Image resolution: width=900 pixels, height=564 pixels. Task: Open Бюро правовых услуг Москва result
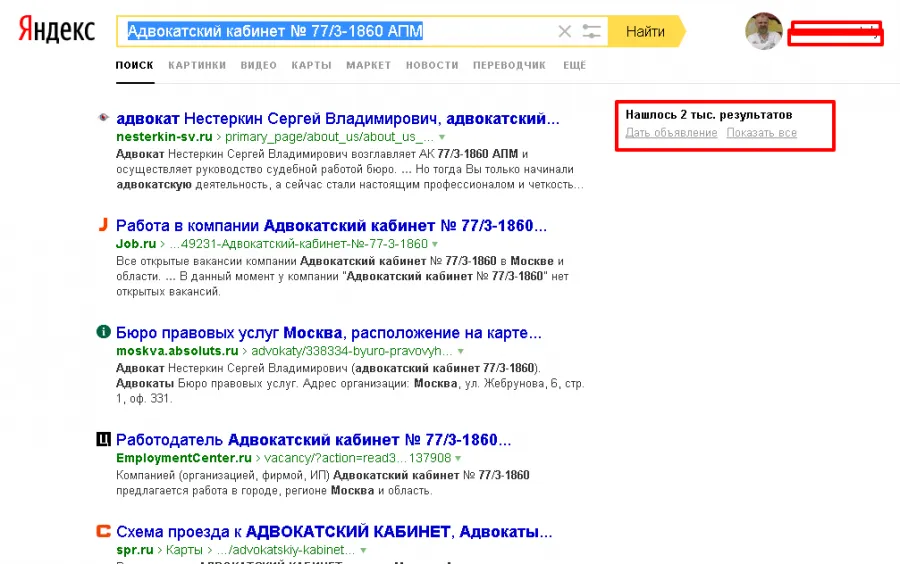click(328, 333)
